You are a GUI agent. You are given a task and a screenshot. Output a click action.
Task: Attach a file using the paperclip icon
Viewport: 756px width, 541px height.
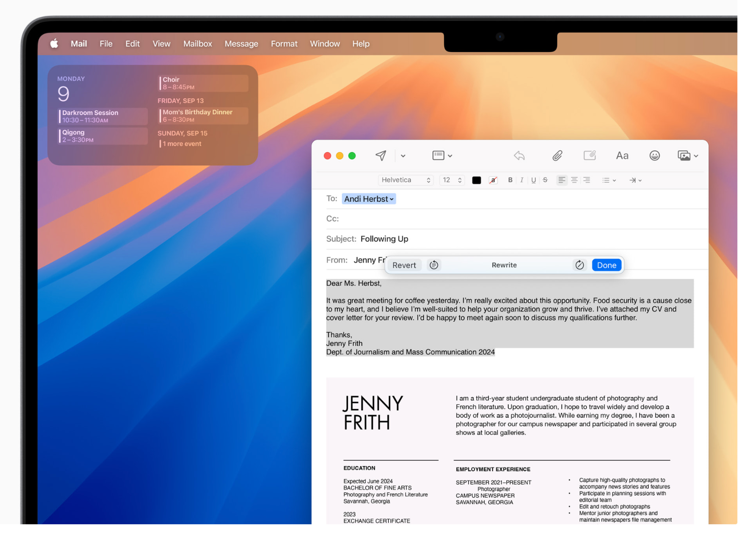click(557, 156)
